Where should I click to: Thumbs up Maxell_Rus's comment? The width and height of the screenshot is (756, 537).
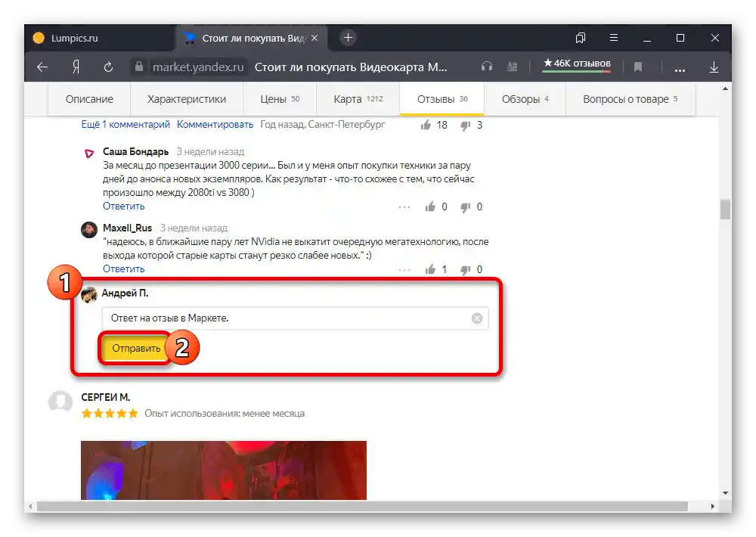[x=430, y=270]
